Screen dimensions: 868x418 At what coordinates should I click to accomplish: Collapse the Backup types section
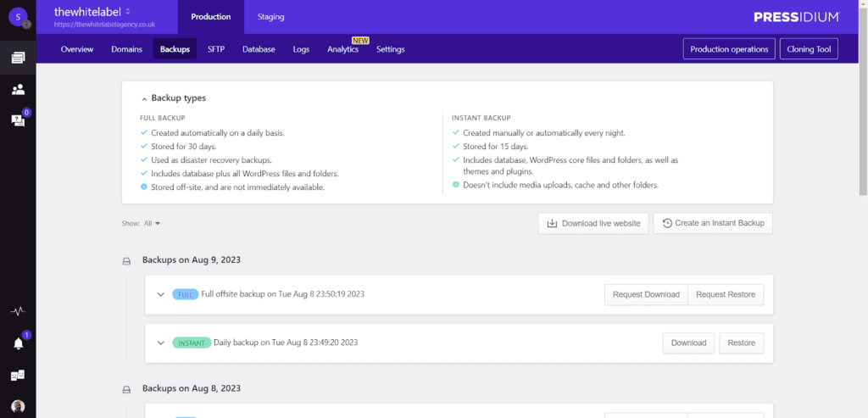pyautogui.click(x=174, y=98)
